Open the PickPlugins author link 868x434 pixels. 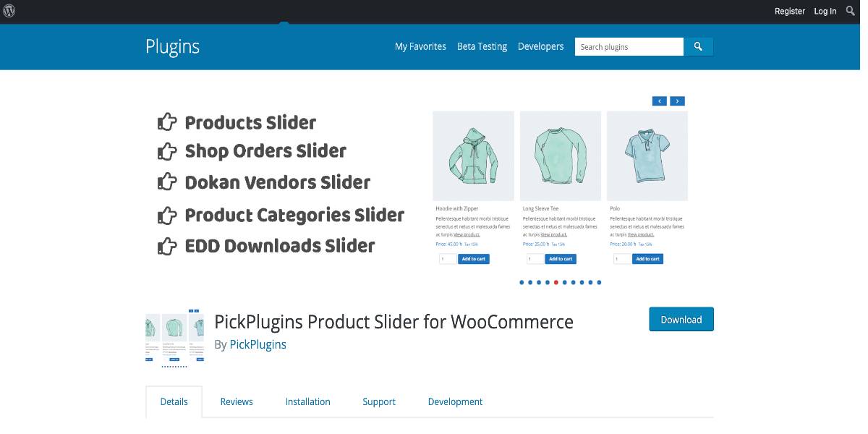(x=258, y=344)
